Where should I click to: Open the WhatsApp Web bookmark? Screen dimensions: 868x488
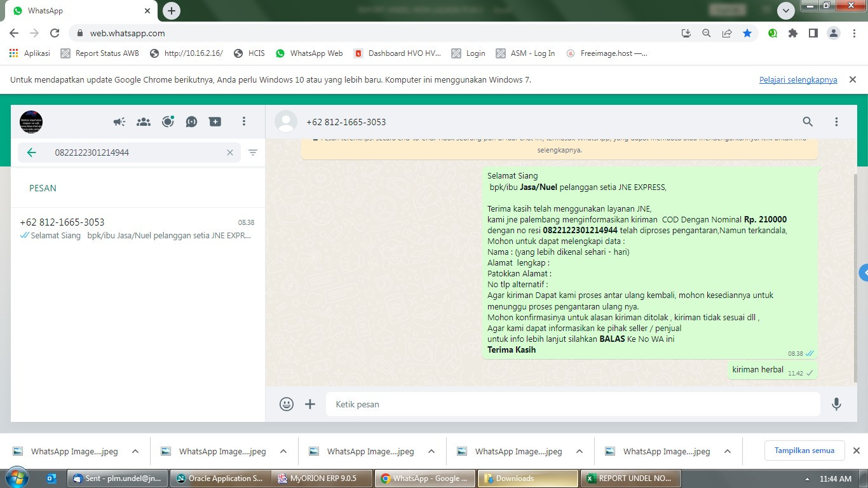[x=309, y=53]
